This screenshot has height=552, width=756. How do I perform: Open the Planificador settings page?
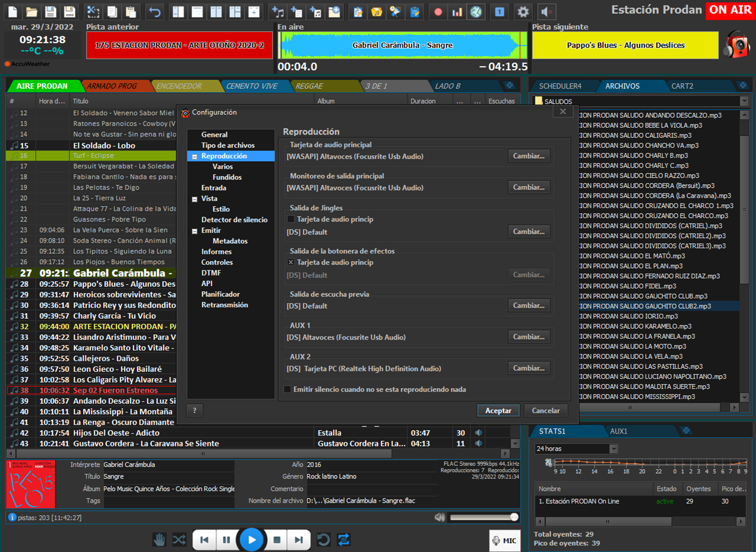[x=220, y=294]
